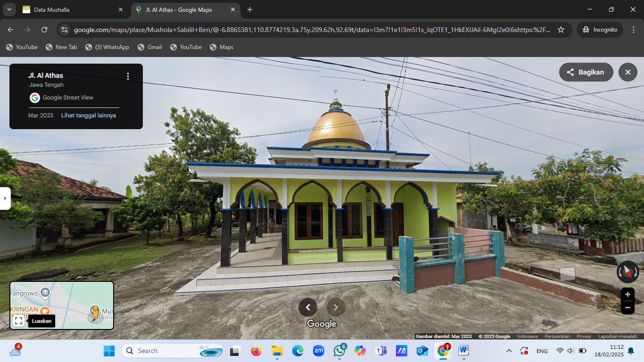Image resolution: width=644 pixels, height=362 pixels.
Task: Open Outlook from the taskbar
Action: point(422,351)
